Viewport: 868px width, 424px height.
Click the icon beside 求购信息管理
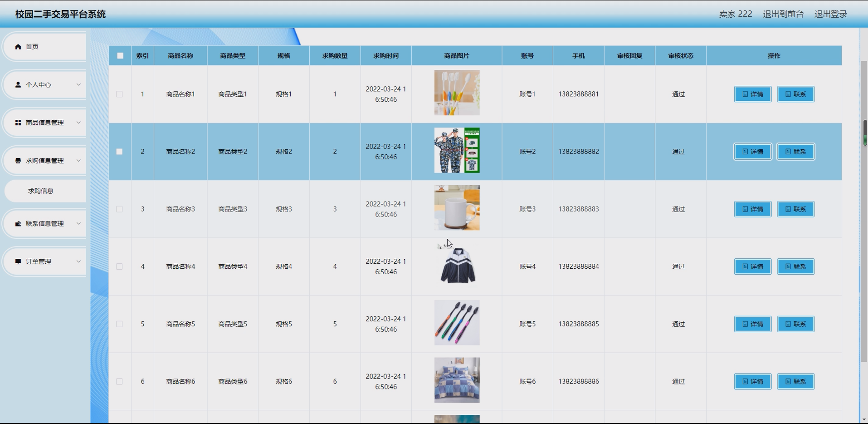(18, 161)
